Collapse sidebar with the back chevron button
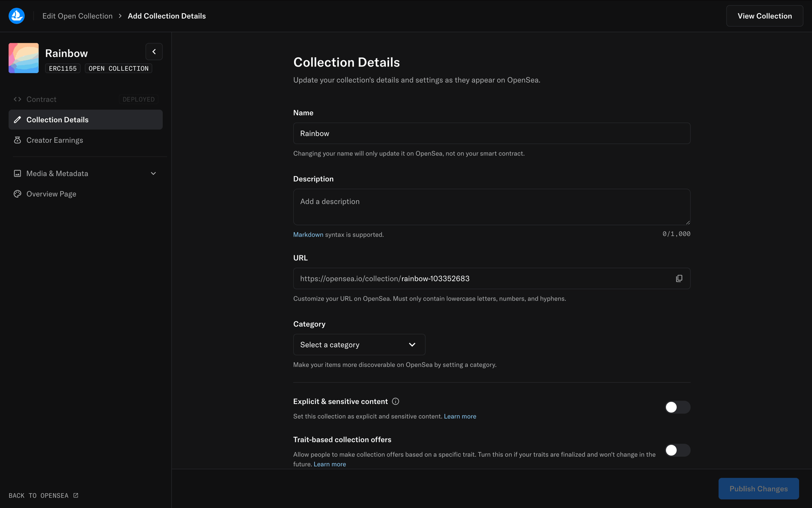This screenshot has height=508, width=812. (154, 52)
